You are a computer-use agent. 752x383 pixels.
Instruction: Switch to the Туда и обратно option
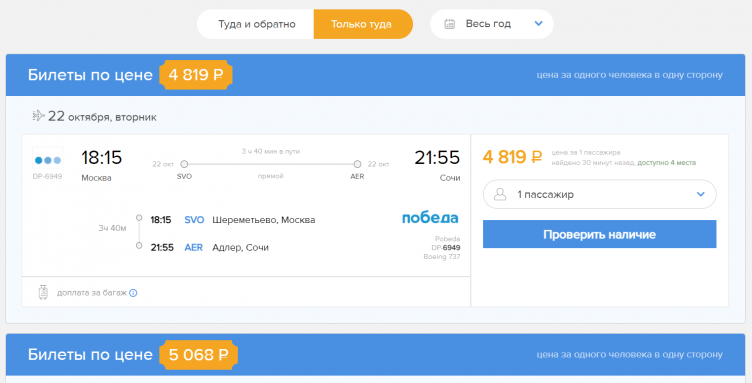(256, 24)
